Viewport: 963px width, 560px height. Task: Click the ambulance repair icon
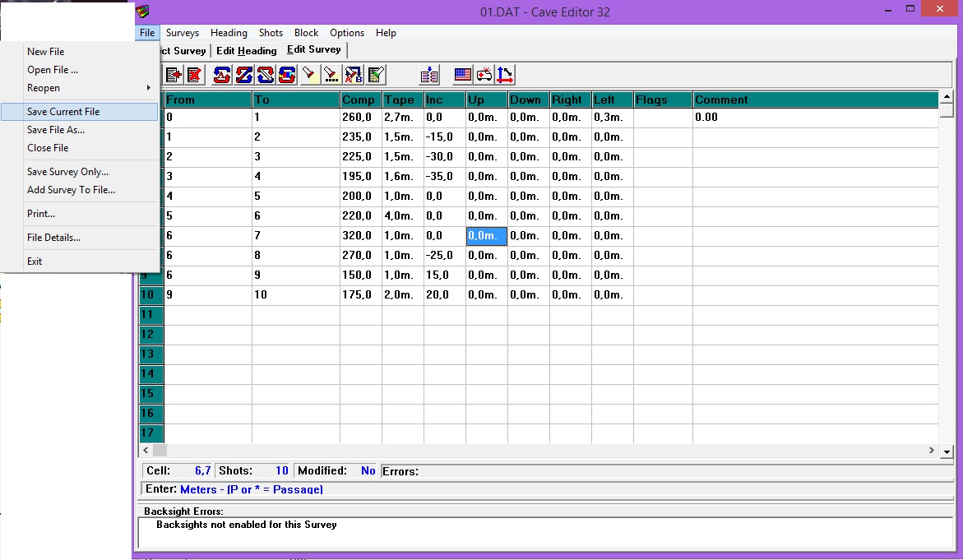pos(484,76)
